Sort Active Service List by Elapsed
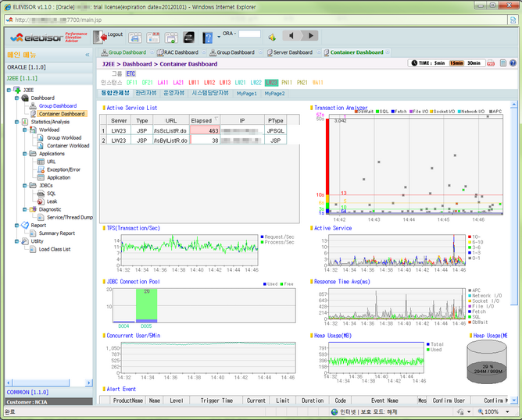Image resolution: width=522 pixels, height=420 pixels. pos(205,121)
